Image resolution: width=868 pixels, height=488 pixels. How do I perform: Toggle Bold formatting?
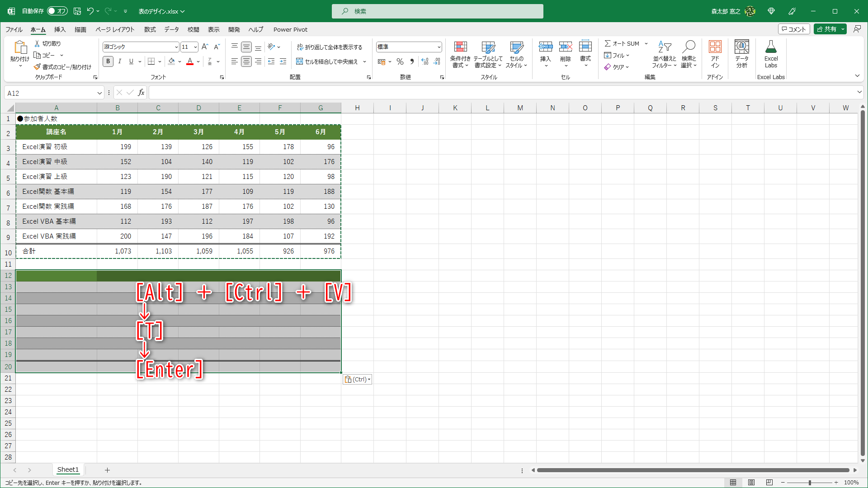[108, 61]
